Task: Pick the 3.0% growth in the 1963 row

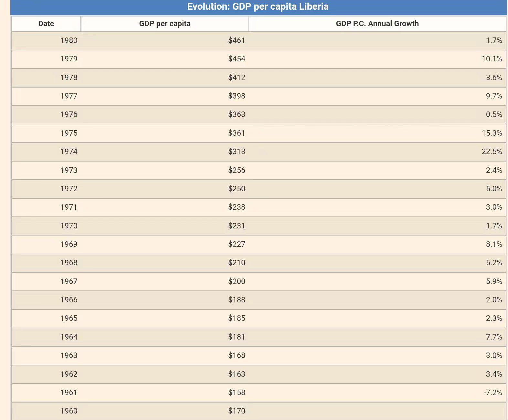Action: tap(494, 355)
